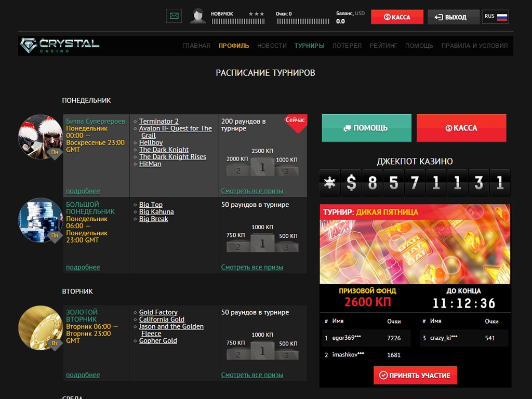Open the user avatar profile icon
Image resolution: width=532 pixels, height=399 pixels.
pos(197,16)
